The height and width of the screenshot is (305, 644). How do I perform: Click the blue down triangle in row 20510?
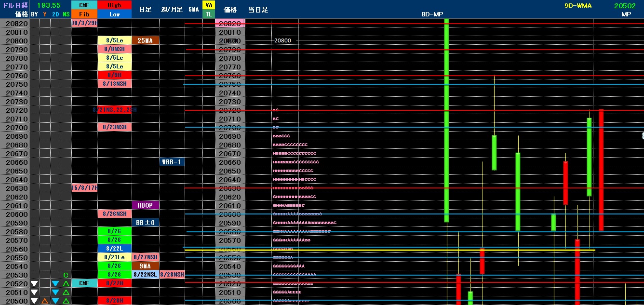click(55, 292)
